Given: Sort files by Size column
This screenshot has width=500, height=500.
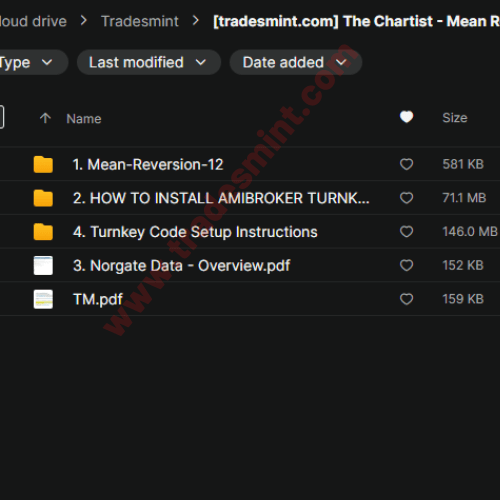Looking at the screenshot, I should (x=455, y=118).
